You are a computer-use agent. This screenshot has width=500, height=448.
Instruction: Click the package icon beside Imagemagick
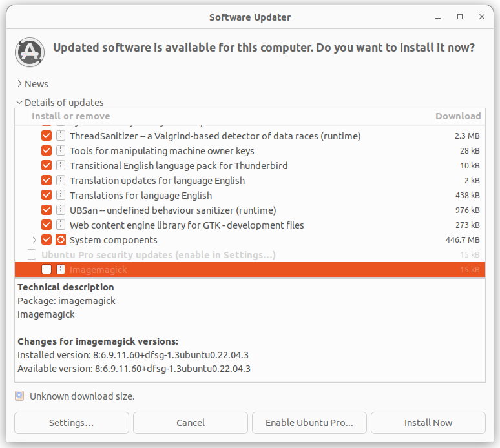61,270
